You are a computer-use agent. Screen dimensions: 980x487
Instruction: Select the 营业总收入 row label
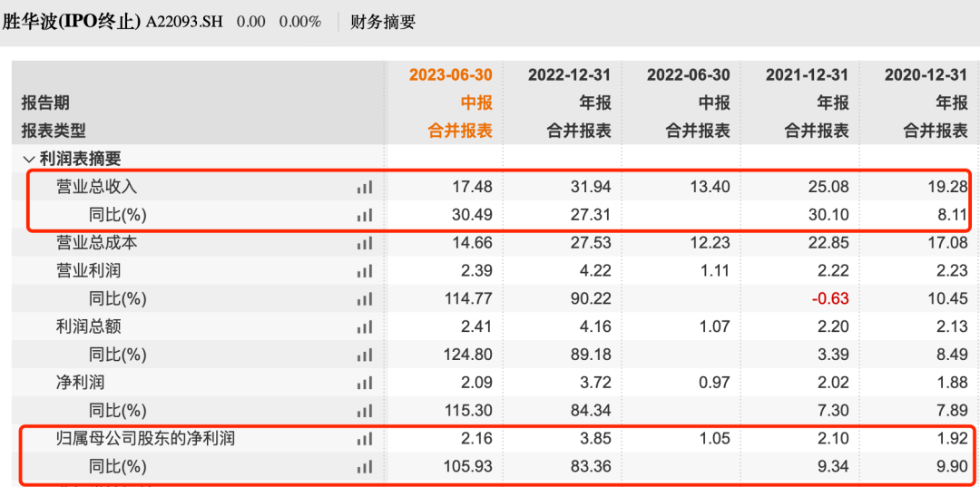(x=96, y=188)
